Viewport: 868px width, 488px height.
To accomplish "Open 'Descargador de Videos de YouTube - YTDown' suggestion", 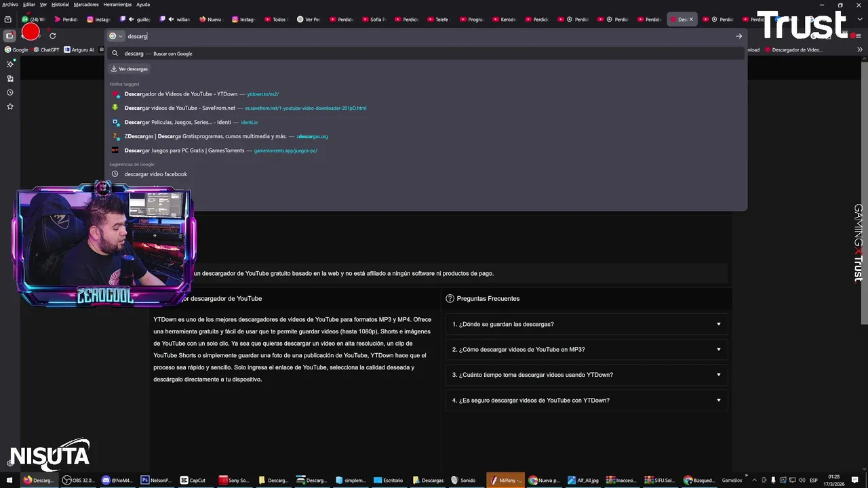I will click(x=426, y=94).
